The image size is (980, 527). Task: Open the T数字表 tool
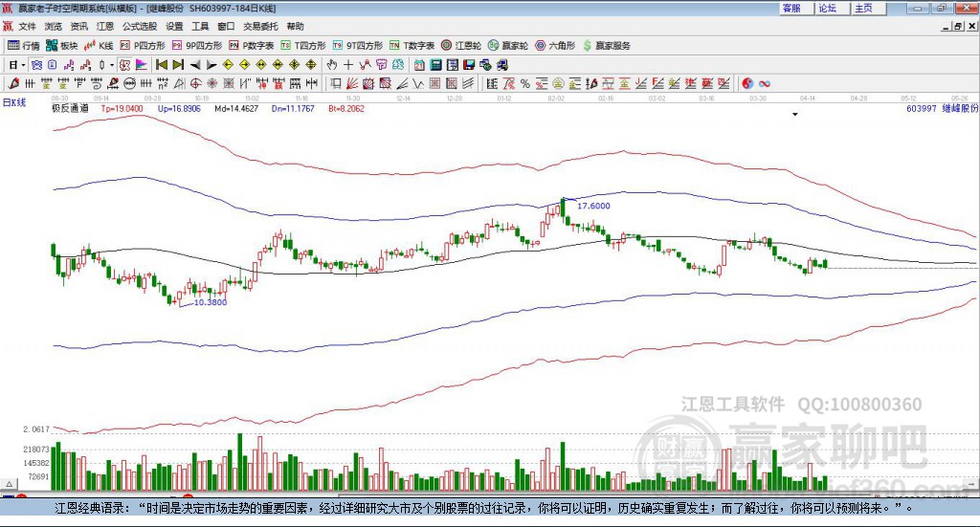coord(412,46)
